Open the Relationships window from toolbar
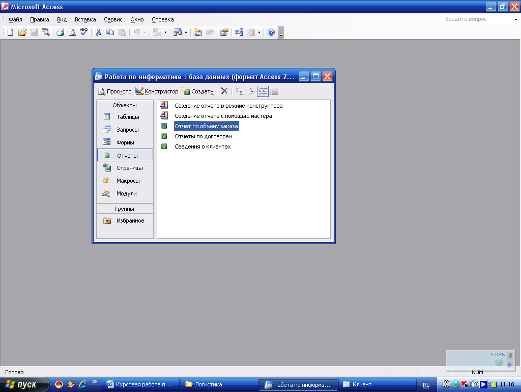 pos(238,32)
